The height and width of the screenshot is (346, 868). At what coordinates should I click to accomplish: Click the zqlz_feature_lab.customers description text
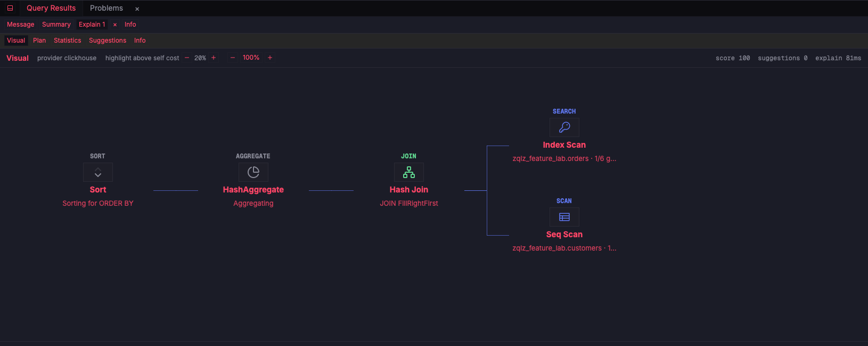click(x=564, y=248)
